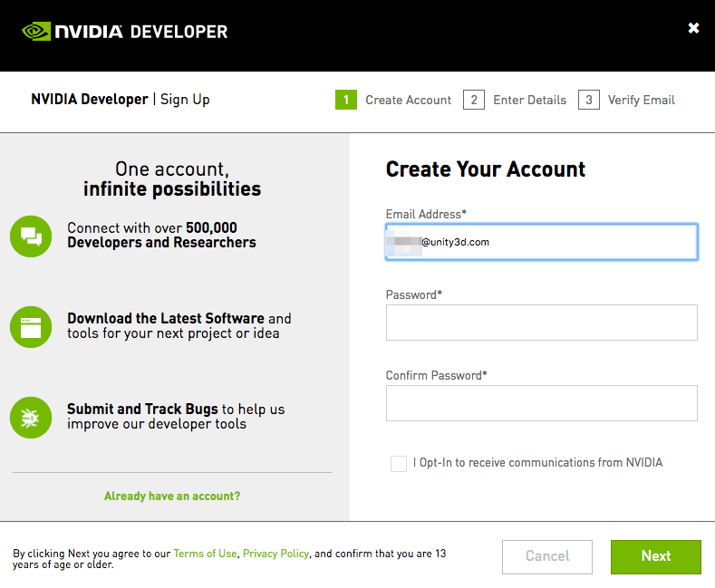This screenshot has width=715, height=588.
Task: Select the Enter Details step label
Action: click(529, 100)
